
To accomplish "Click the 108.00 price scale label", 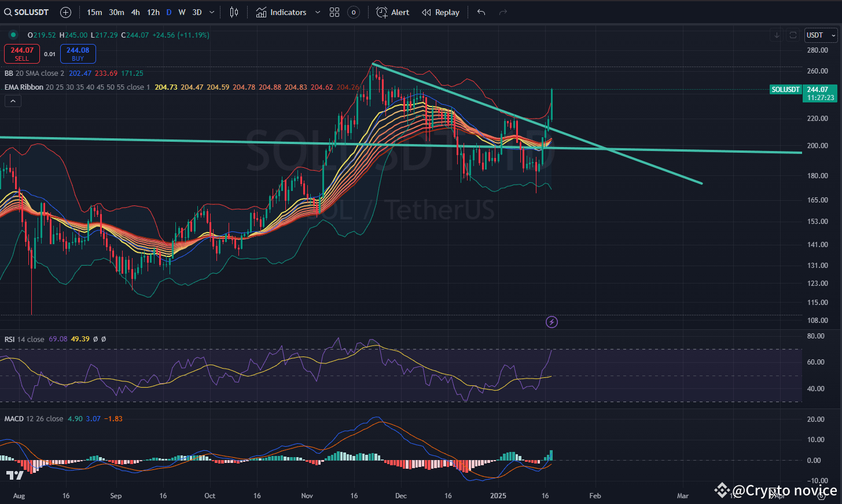I will [817, 321].
